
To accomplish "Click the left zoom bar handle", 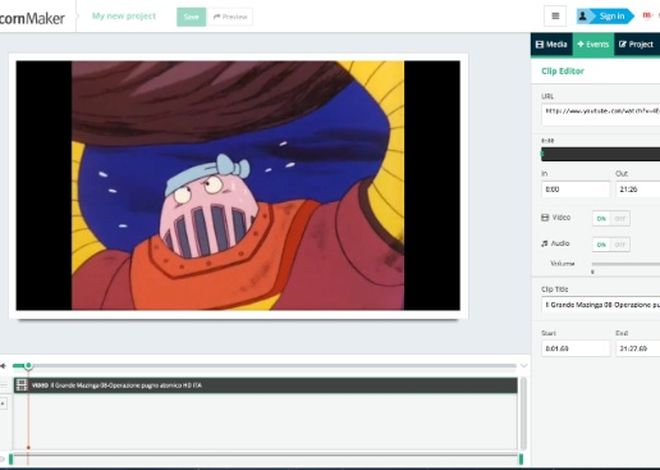I will click(x=11, y=459).
